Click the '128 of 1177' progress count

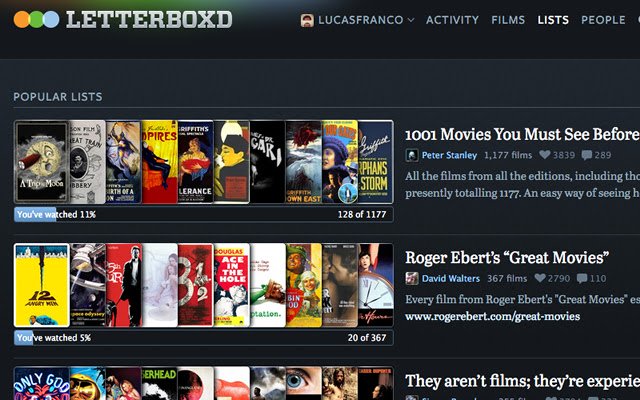[362, 214]
